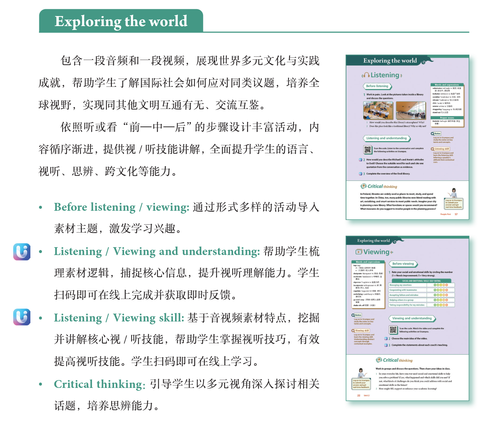Click the Before viewing label in thumbnail
The height and width of the screenshot is (424, 504).
(403, 264)
